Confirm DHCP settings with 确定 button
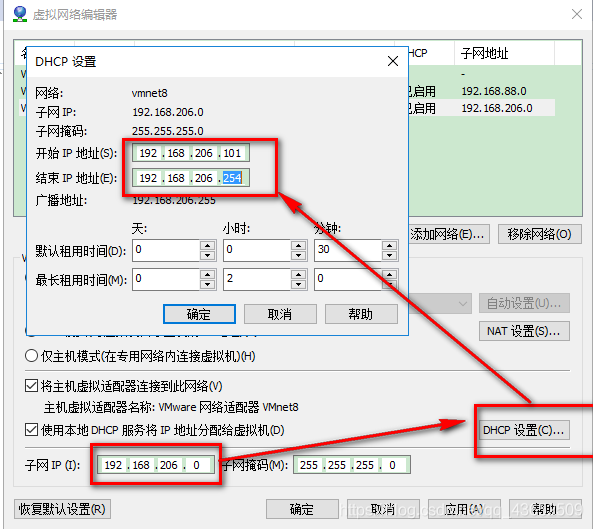The height and width of the screenshot is (529, 593). [x=199, y=314]
